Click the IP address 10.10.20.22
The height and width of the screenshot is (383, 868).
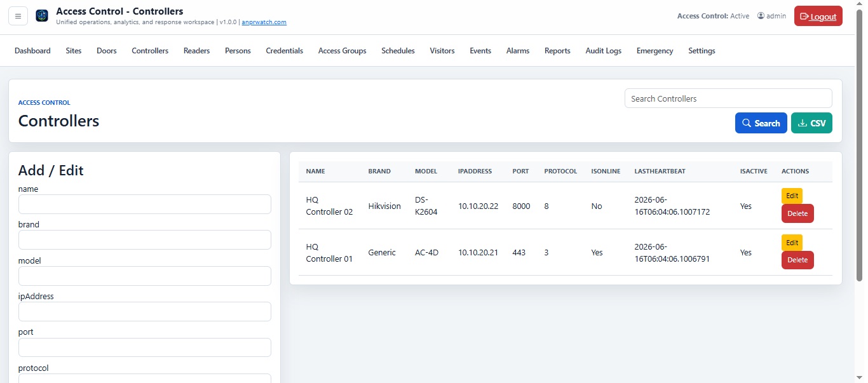click(478, 206)
